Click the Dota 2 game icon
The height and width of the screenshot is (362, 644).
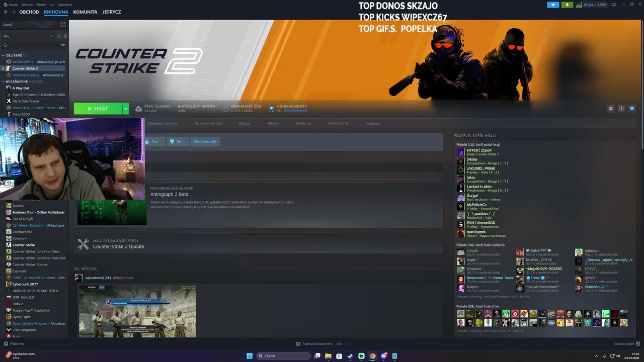tap(9, 304)
